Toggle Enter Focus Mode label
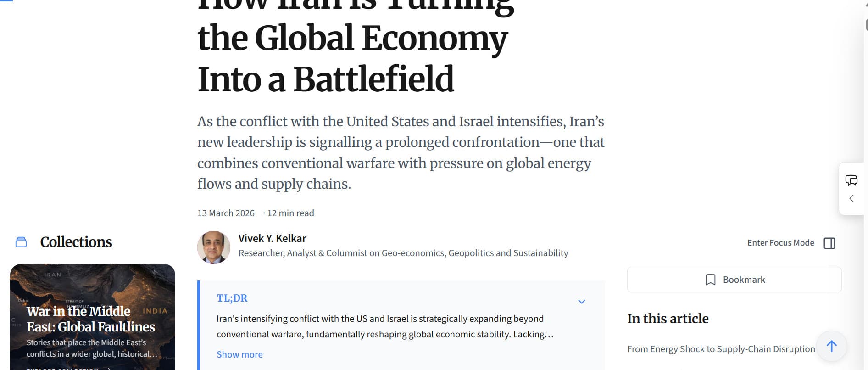Screen dimensions: 868x370 [780, 243]
